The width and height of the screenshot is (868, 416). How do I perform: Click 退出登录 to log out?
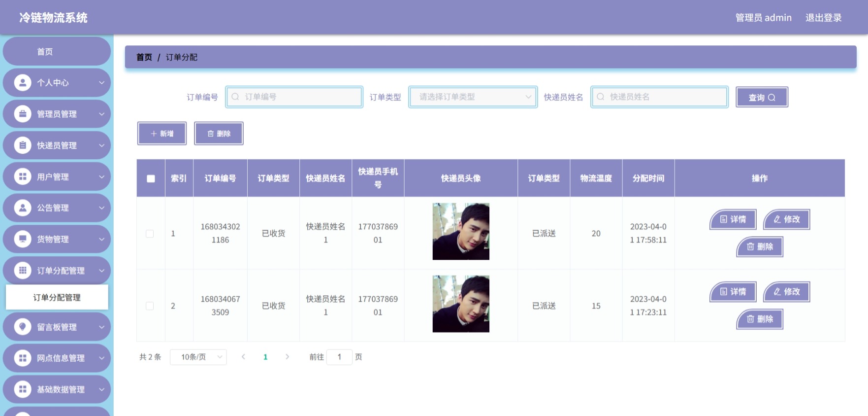(x=823, y=18)
